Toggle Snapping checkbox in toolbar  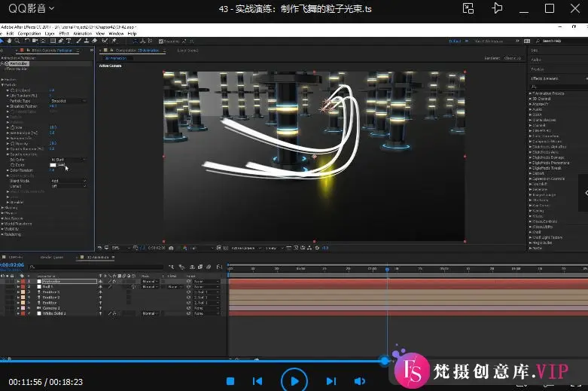click(161, 41)
